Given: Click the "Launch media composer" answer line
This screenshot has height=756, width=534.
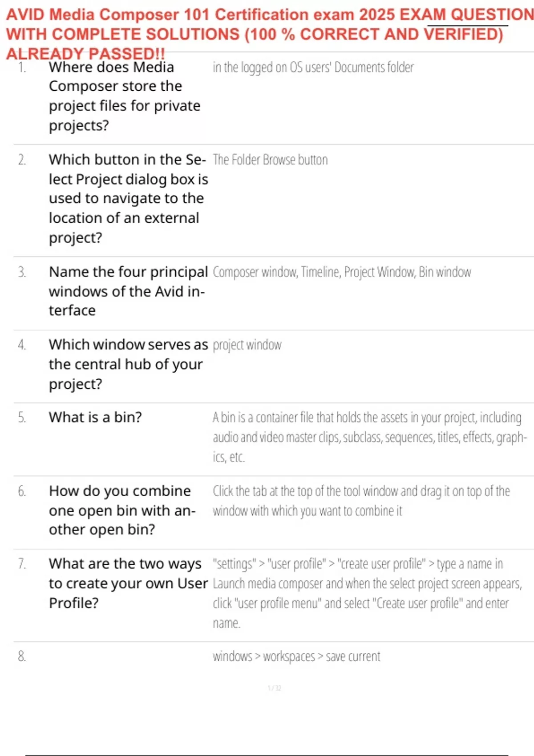Looking at the screenshot, I should coord(367,583).
